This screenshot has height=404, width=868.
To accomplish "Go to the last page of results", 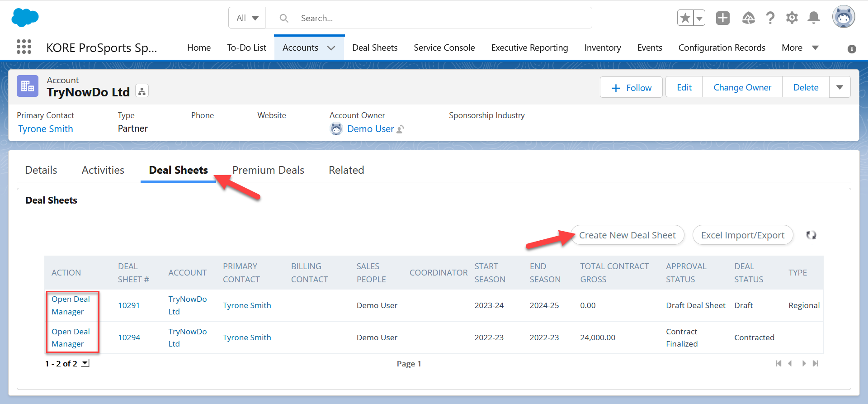I will click(816, 363).
